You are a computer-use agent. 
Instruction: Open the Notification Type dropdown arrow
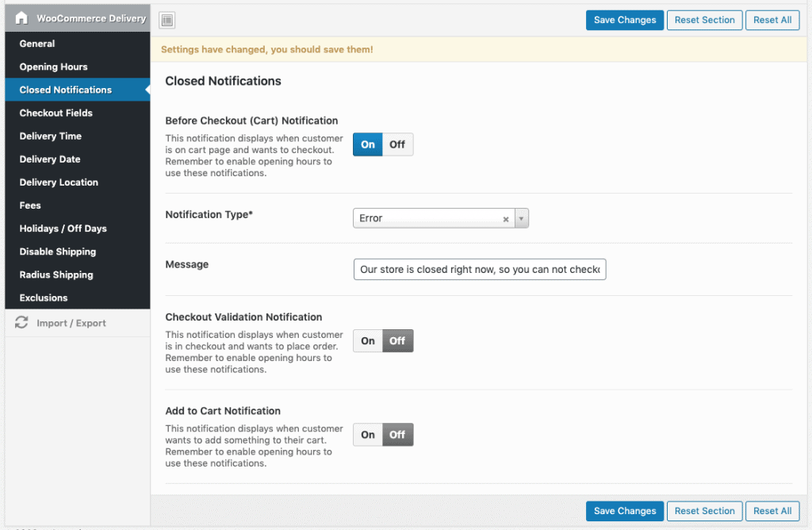click(521, 218)
